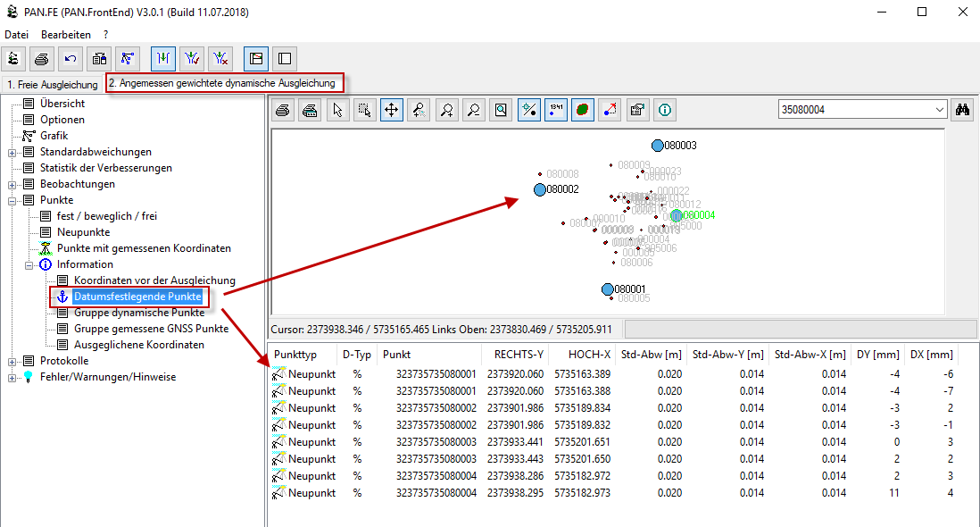
Task: Click the zoom out magnifier icon
Action: pos(473,110)
